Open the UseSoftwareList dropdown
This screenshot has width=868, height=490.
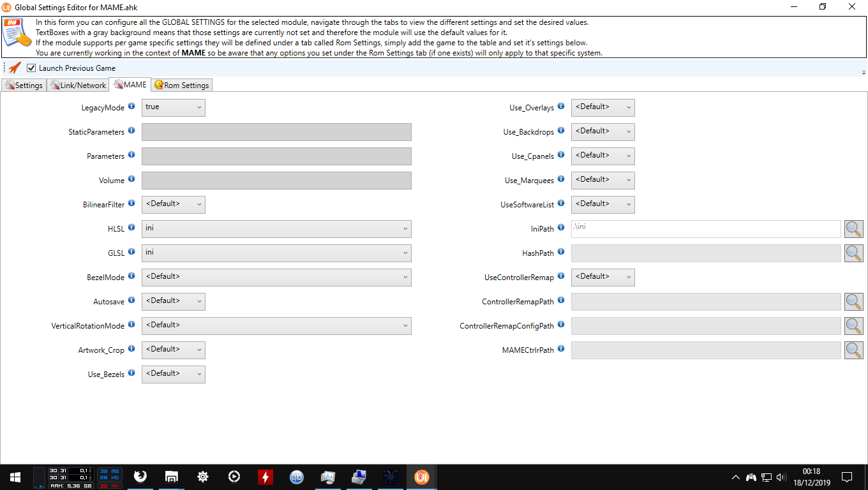pyautogui.click(x=603, y=205)
